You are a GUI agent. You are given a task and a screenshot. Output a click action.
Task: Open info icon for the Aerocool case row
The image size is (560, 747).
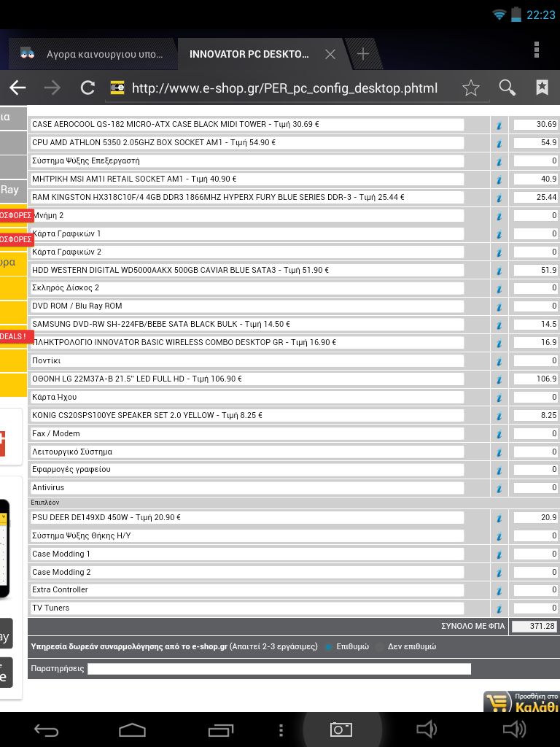click(x=499, y=125)
